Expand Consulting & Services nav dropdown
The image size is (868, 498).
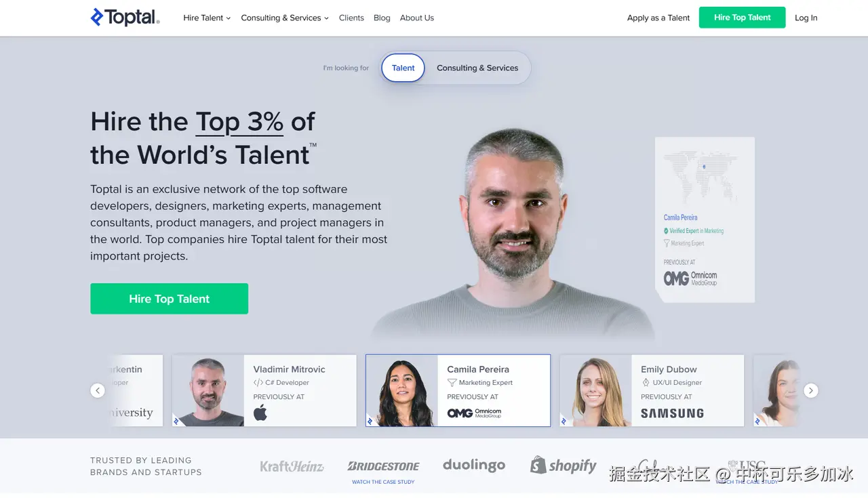click(x=285, y=18)
